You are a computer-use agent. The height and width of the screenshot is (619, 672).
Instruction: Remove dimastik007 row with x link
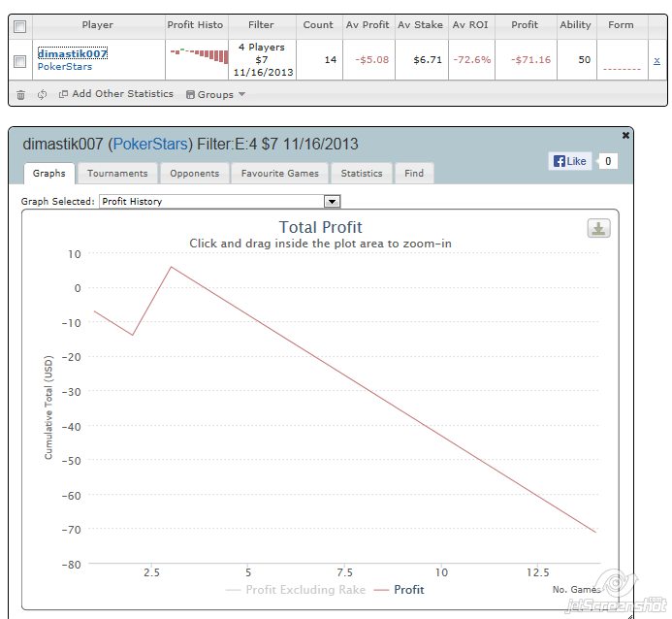(x=656, y=61)
